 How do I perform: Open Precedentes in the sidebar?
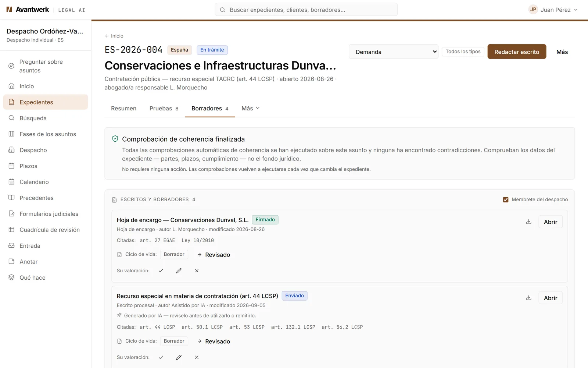click(46, 198)
